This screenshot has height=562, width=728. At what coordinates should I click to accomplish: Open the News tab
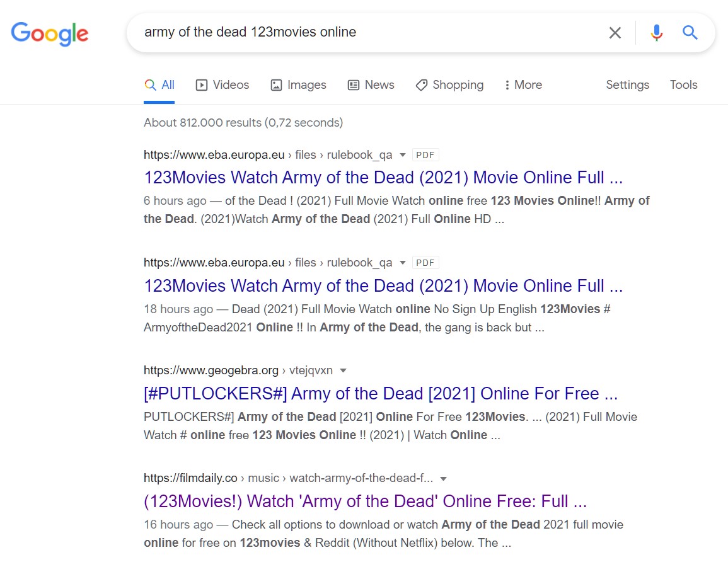tap(371, 85)
